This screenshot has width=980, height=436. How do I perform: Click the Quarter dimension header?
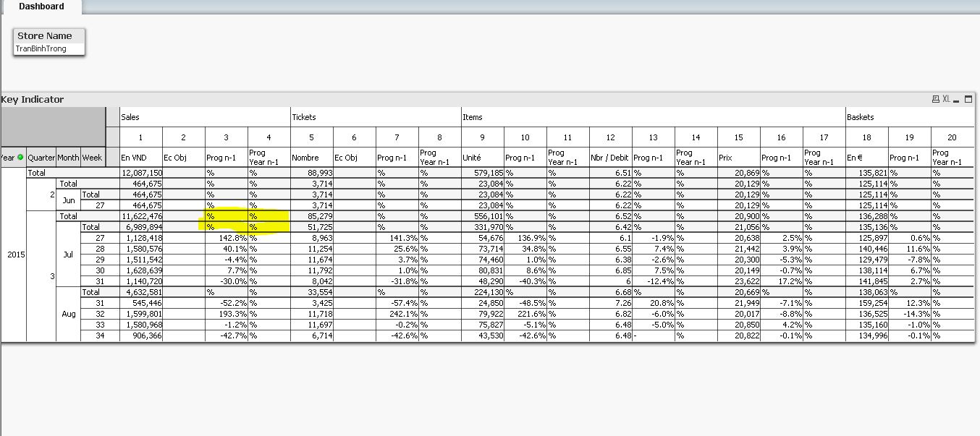coord(41,157)
